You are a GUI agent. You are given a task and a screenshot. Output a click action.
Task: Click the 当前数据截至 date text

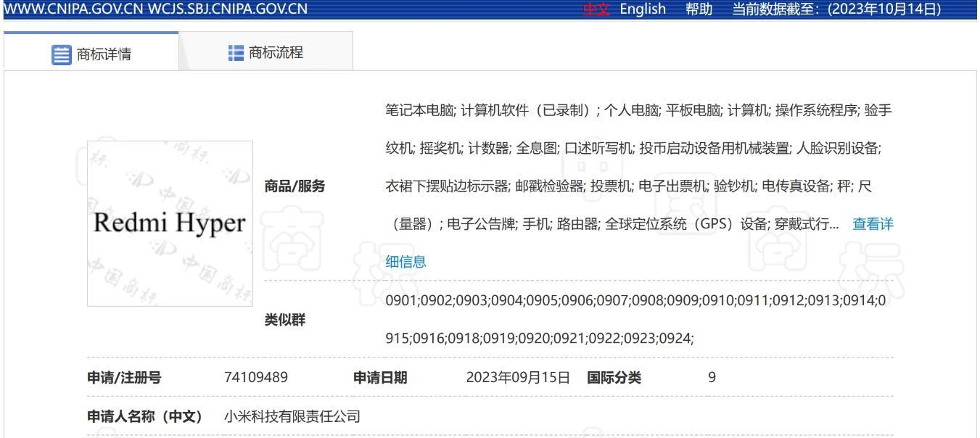(836, 9)
